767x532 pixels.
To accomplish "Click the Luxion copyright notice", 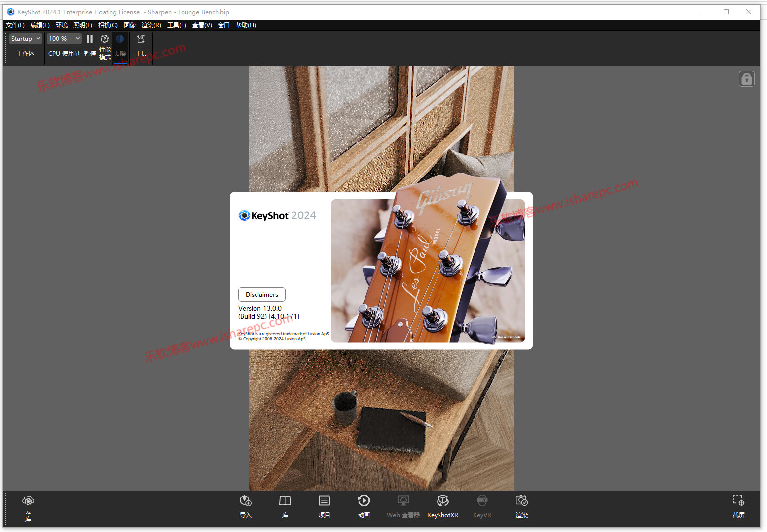I will point(273,339).
